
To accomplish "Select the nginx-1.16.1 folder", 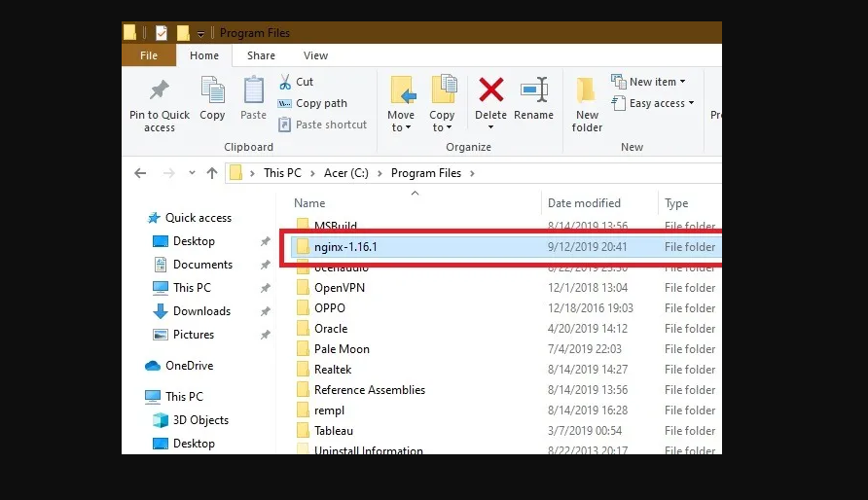I will [x=506, y=247].
